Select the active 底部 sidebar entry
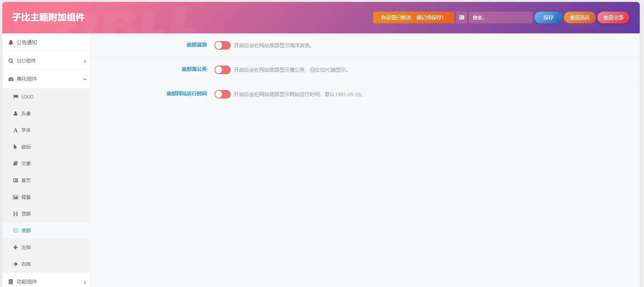 tap(46, 230)
